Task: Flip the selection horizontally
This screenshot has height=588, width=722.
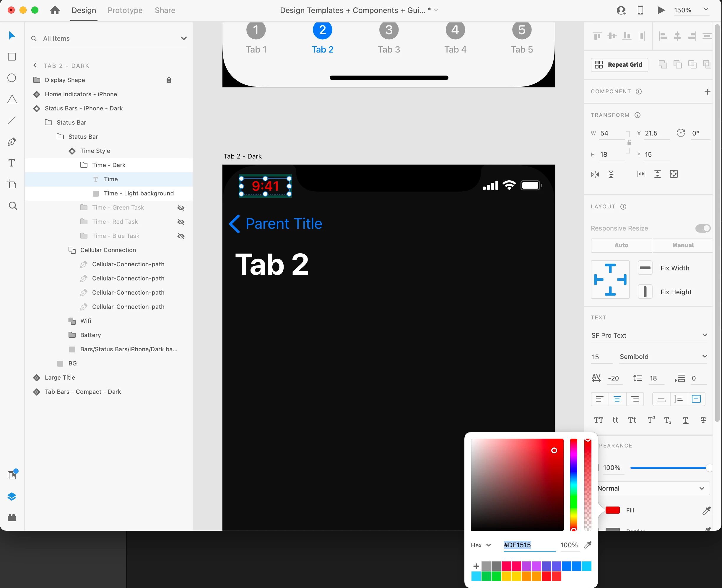Action: click(595, 174)
